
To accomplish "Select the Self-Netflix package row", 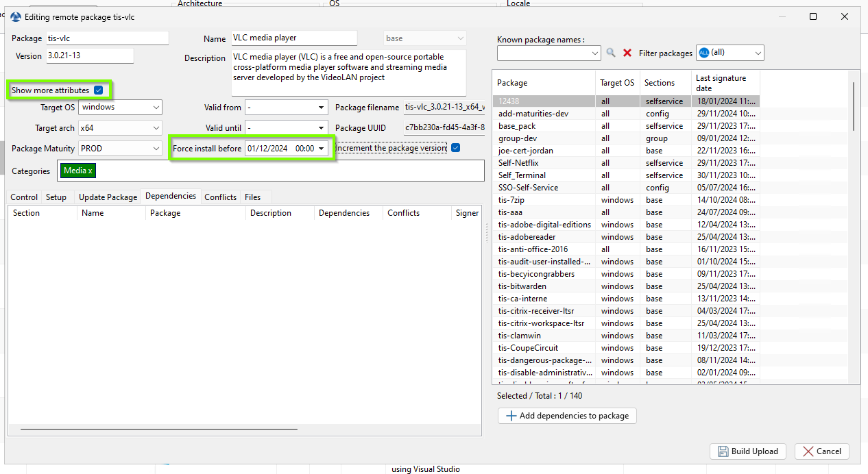I will click(626, 163).
